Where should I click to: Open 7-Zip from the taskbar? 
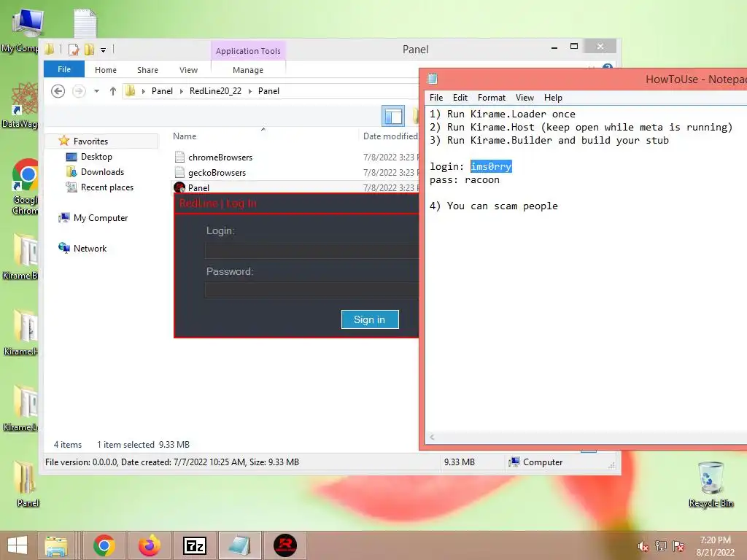[195, 545]
